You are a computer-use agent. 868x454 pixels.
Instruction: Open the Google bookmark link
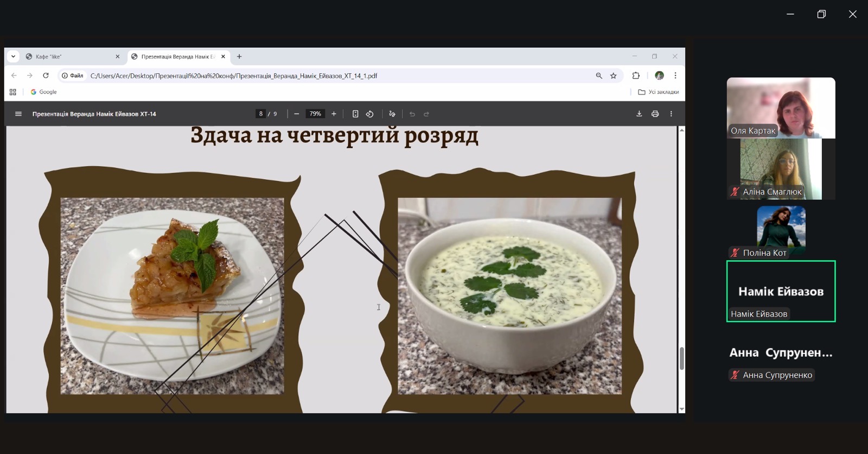coord(44,92)
